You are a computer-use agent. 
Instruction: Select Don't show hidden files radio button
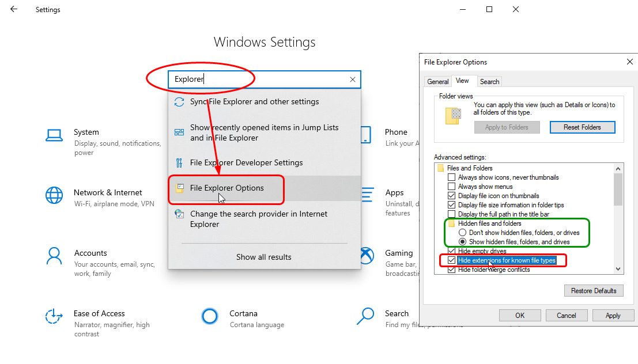coord(462,233)
